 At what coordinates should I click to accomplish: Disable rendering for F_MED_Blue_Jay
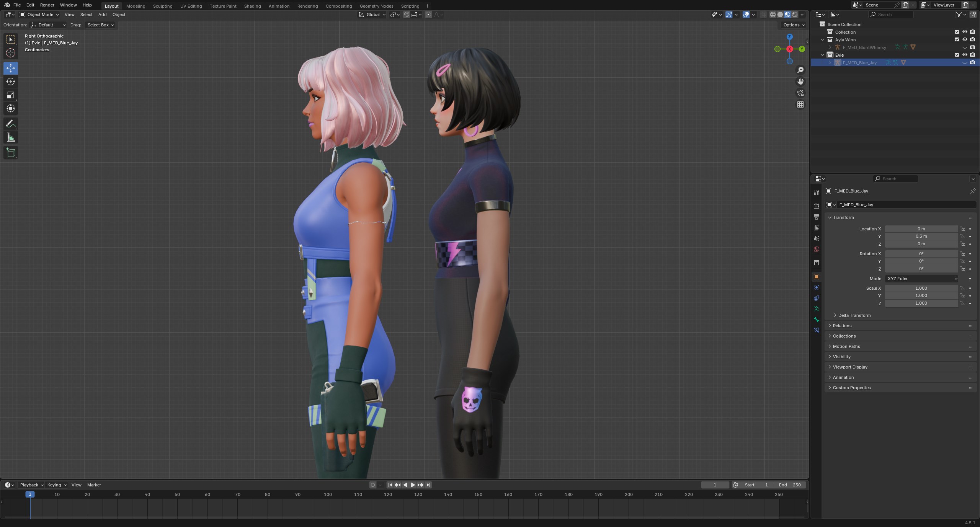972,62
